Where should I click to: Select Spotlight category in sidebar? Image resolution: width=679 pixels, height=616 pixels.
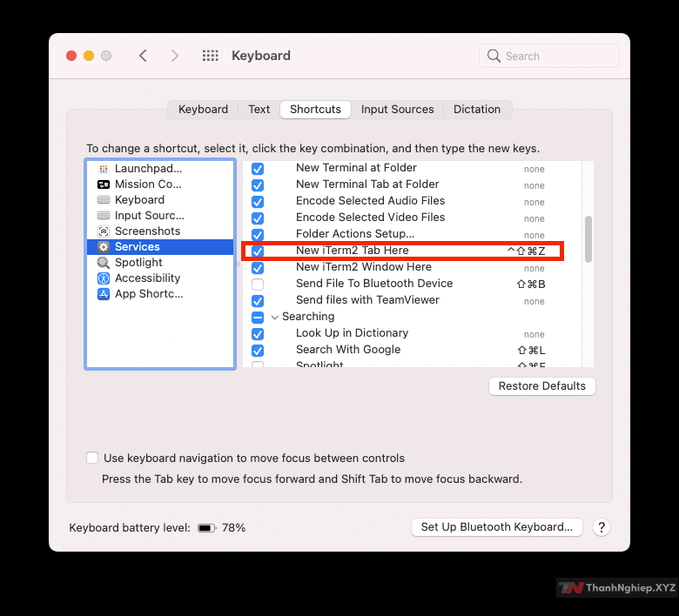pyautogui.click(x=160, y=263)
